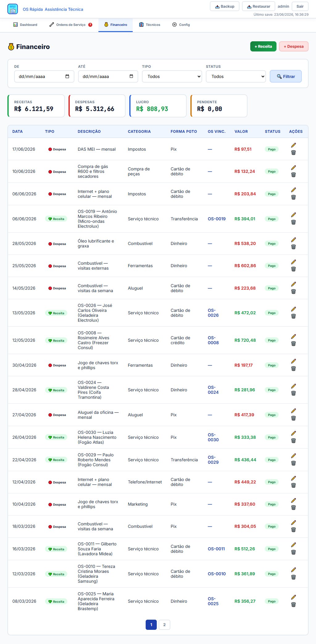Edit the DAS MEI mensal entry
Viewport: 316px width, 644px height.
tap(293, 145)
